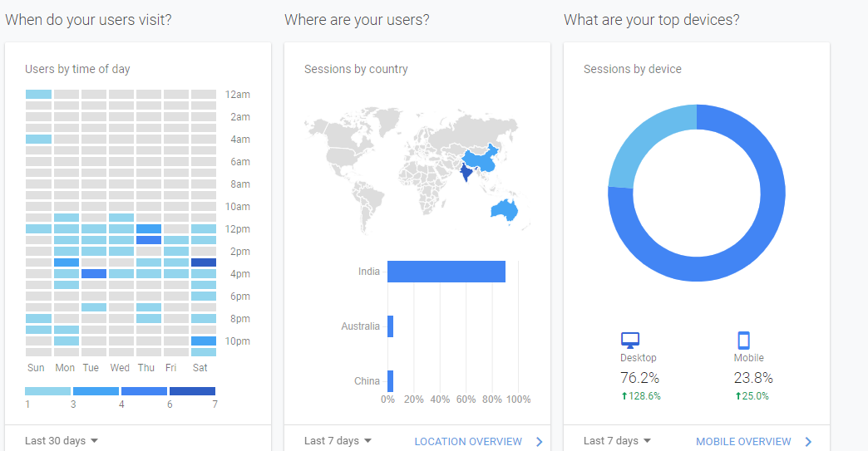Click the Australia bar in chart
This screenshot has width=868, height=451.
[x=390, y=326]
